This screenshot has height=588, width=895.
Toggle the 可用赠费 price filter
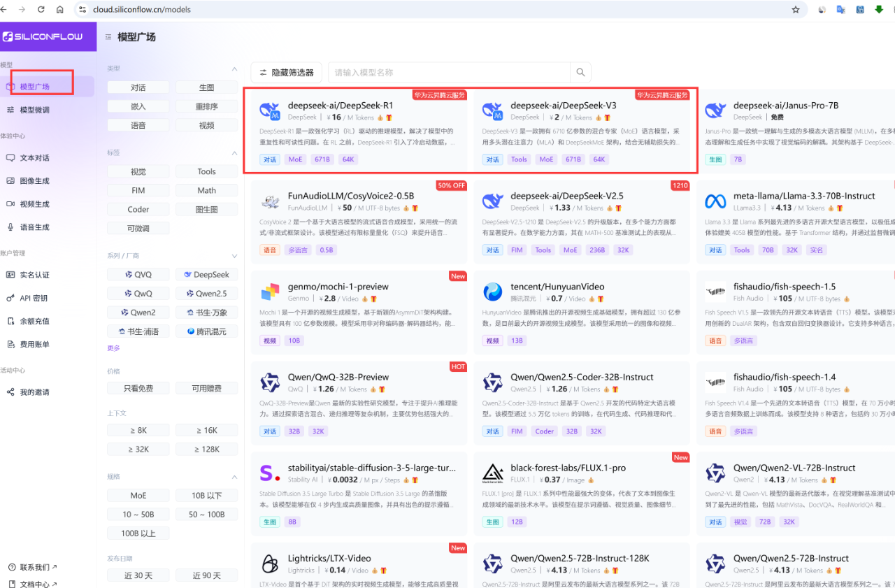pos(206,388)
